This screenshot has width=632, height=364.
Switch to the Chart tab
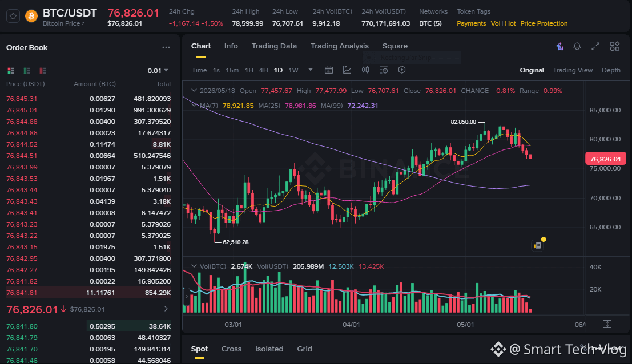pos(201,46)
